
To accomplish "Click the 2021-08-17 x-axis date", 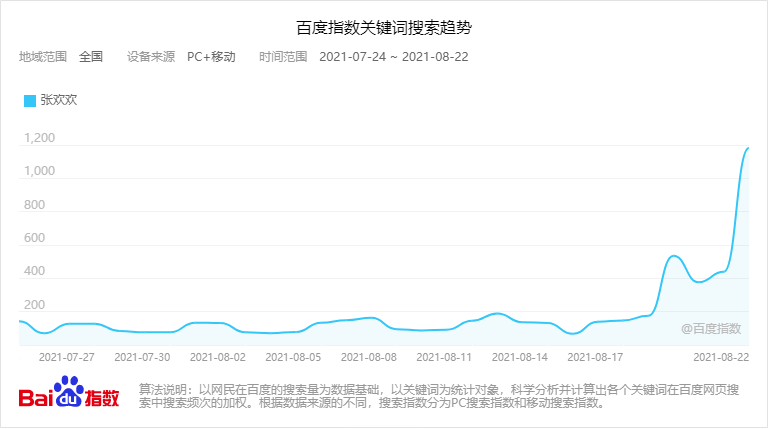I will coord(595,358).
